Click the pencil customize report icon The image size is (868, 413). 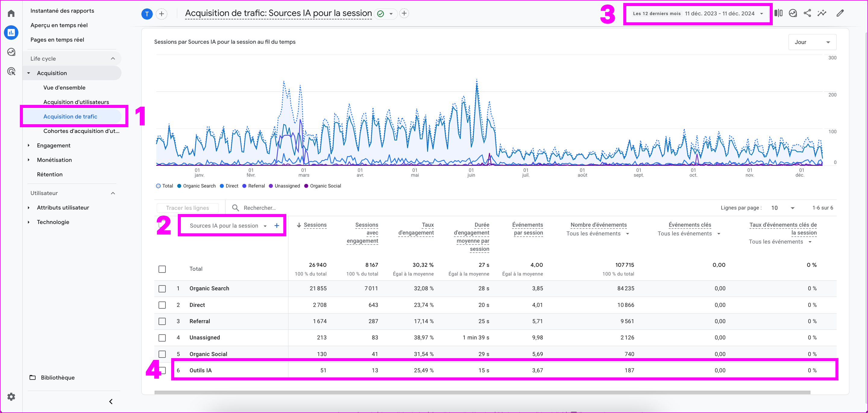pyautogui.click(x=840, y=13)
